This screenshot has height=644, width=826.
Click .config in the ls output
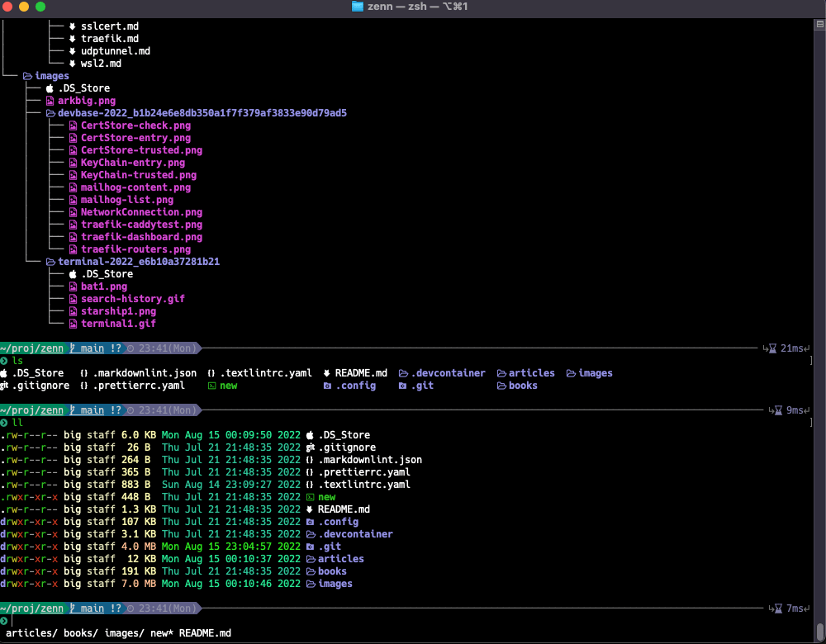pyautogui.click(x=356, y=386)
